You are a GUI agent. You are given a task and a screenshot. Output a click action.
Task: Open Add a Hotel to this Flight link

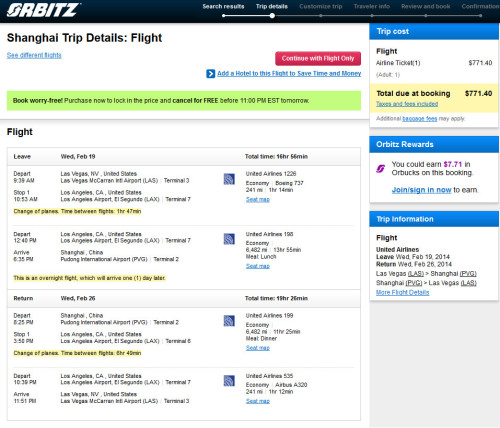coord(289,73)
